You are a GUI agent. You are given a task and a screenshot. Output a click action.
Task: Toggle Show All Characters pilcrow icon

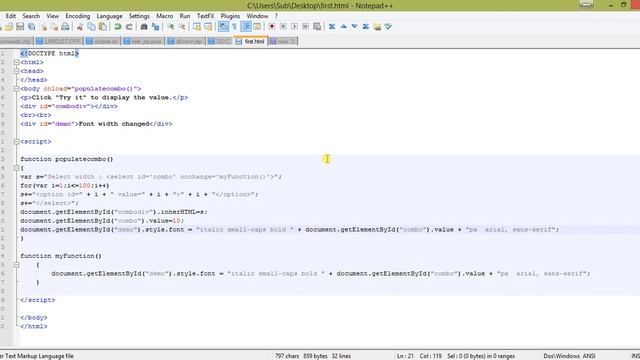click(234, 27)
